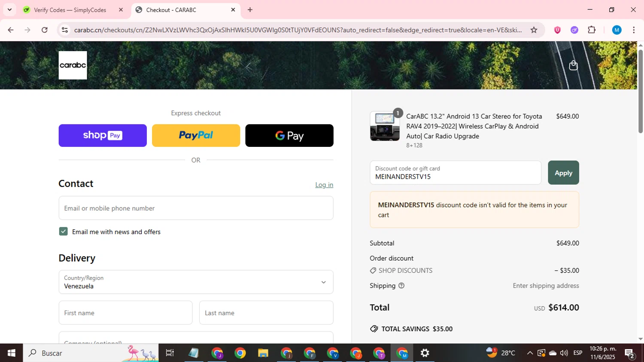Open the Chrome profile M avatar
Image resolution: width=644 pixels, height=362 pixels.
click(617, 30)
